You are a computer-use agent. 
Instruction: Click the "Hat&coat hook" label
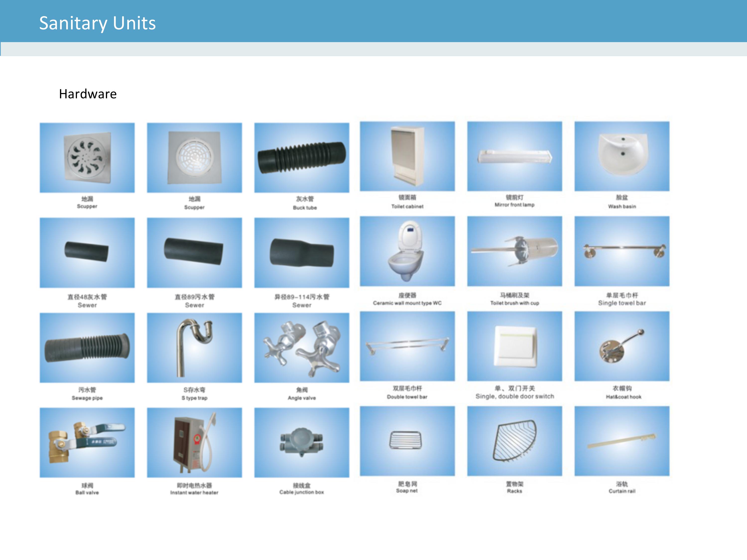[623, 397]
